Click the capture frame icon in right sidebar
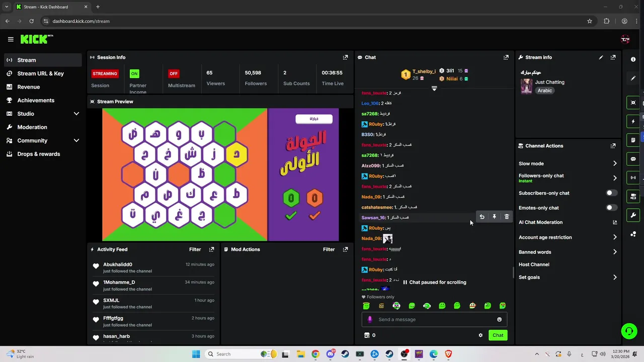This screenshot has width=644, height=362. 633,103
